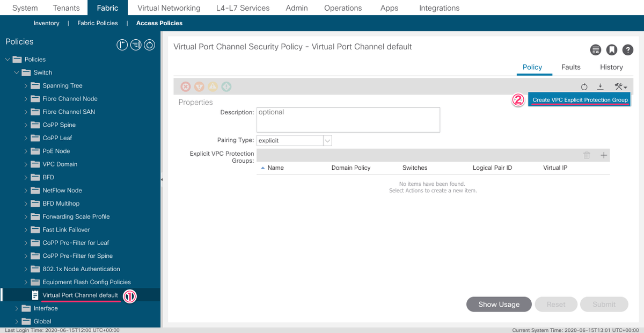Image resolution: width=644 pixels, height=333 pixels.
Task: Collapse the sidebar with the small arrow handle
Action: [162, 180]
